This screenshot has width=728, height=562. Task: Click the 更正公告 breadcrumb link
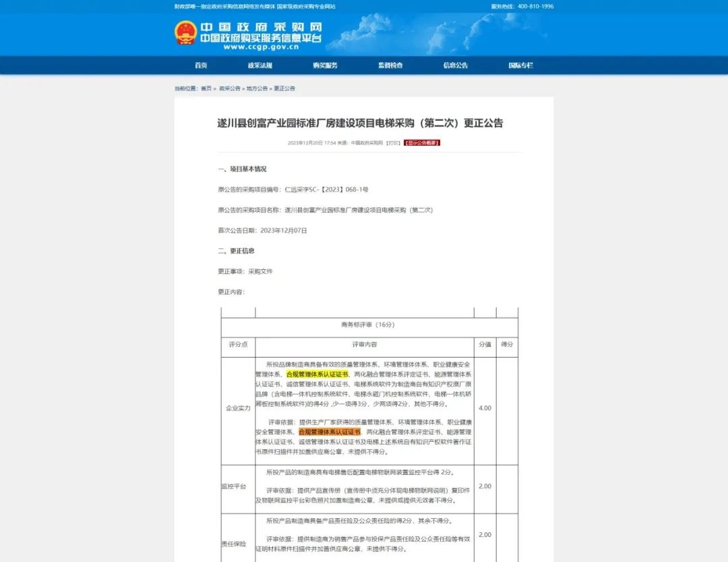click(x=284, y=88)
